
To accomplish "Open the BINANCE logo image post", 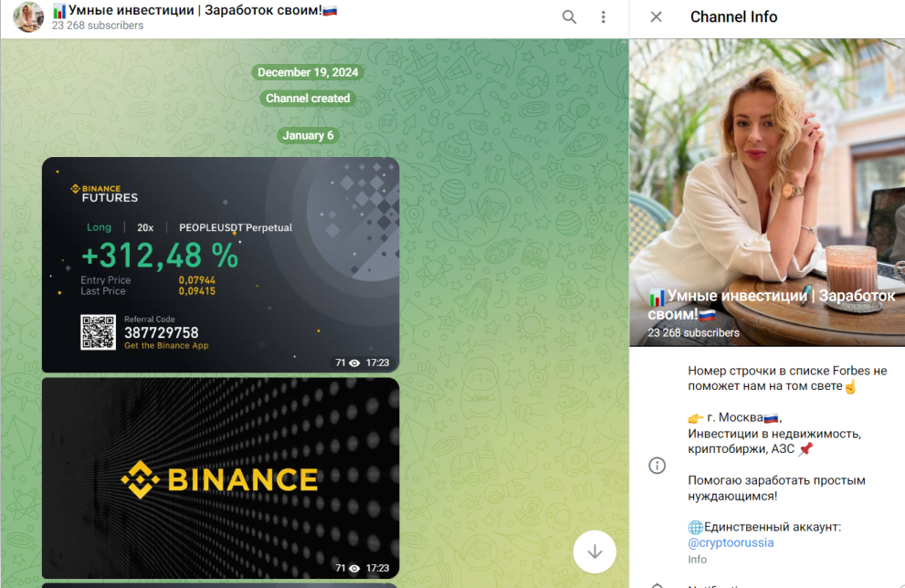I will [220, 478].
